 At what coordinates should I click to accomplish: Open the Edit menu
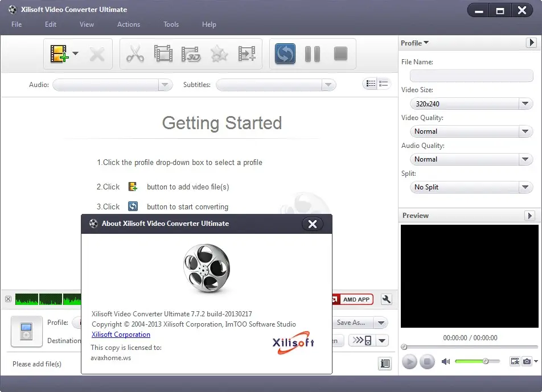pos(51,24)
